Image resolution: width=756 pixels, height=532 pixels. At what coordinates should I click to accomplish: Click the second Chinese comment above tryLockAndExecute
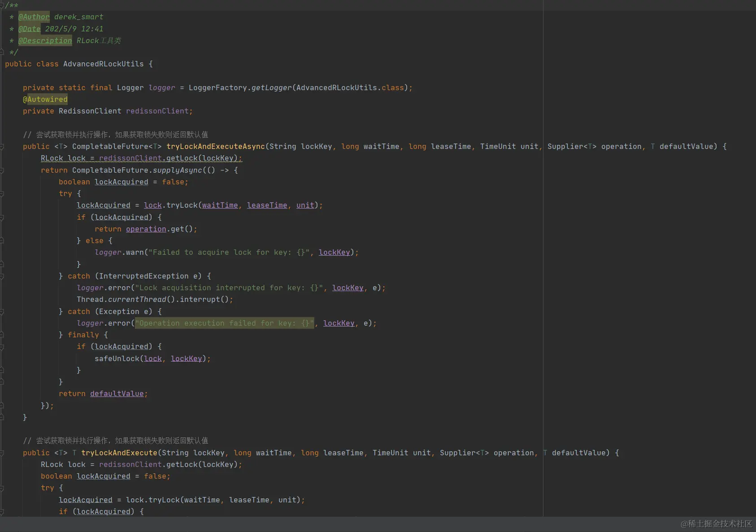pos(116,441)
